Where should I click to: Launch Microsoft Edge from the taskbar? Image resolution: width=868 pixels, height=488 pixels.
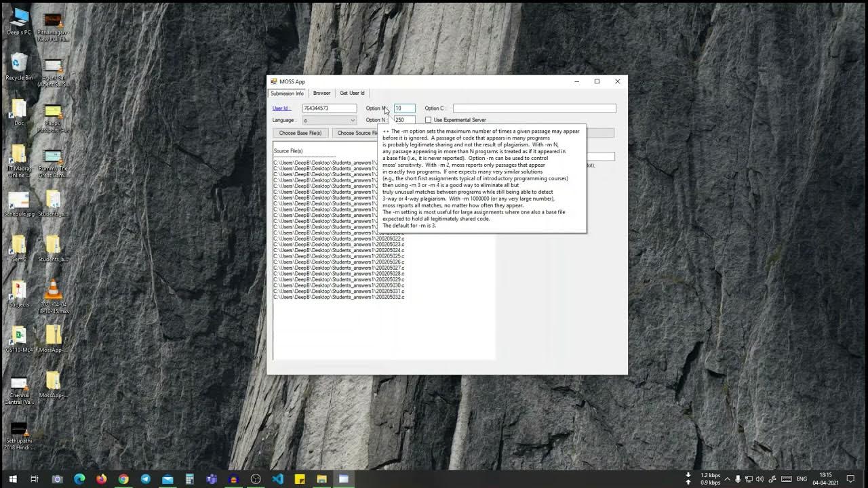tap(79, 479)
